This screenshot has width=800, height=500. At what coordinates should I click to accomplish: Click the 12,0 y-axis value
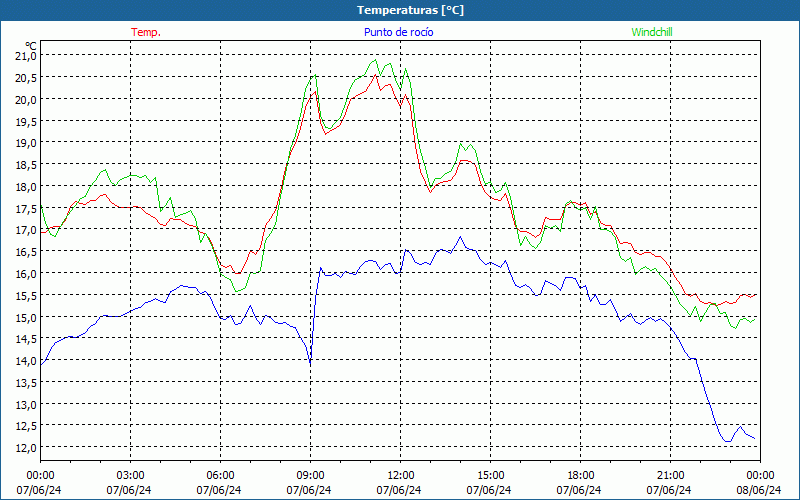(27, 448)
